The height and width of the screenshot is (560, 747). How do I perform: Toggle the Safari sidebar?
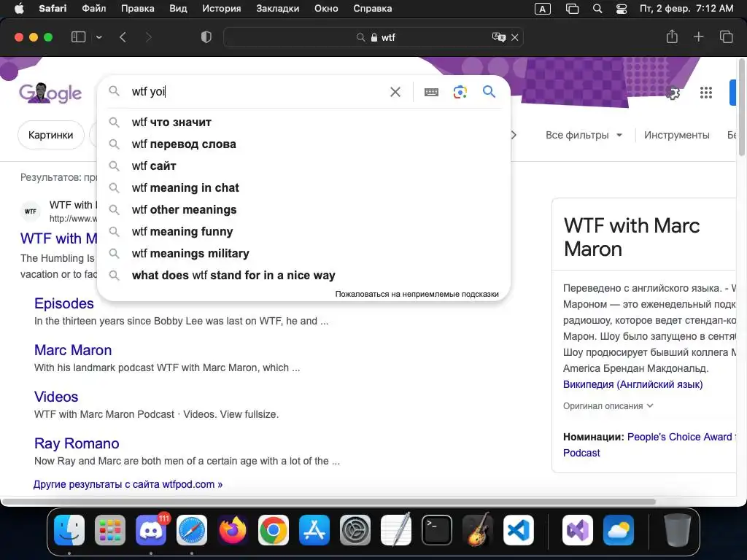(x=78, y=37)
